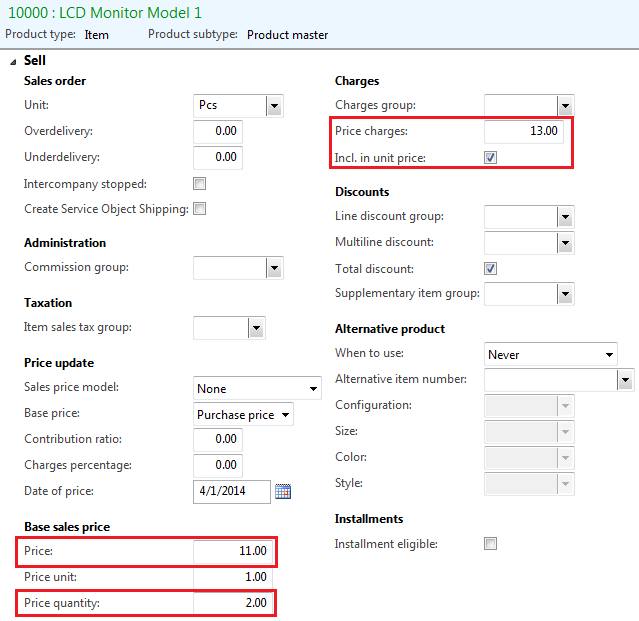Screen dimensions: 639x621
Task: Uncheck Incl. in unit price
Action: coord(490,157)
